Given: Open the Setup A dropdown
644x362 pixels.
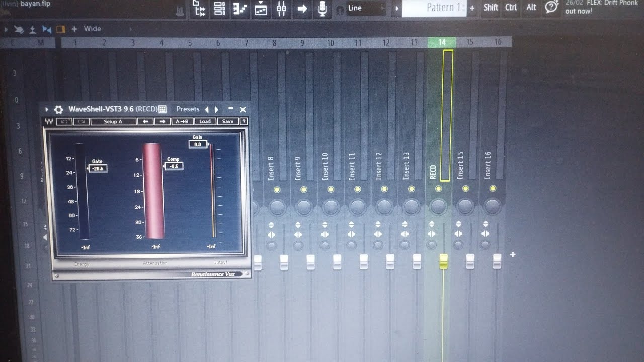Looking at the screenshot, I should (113, 122).
